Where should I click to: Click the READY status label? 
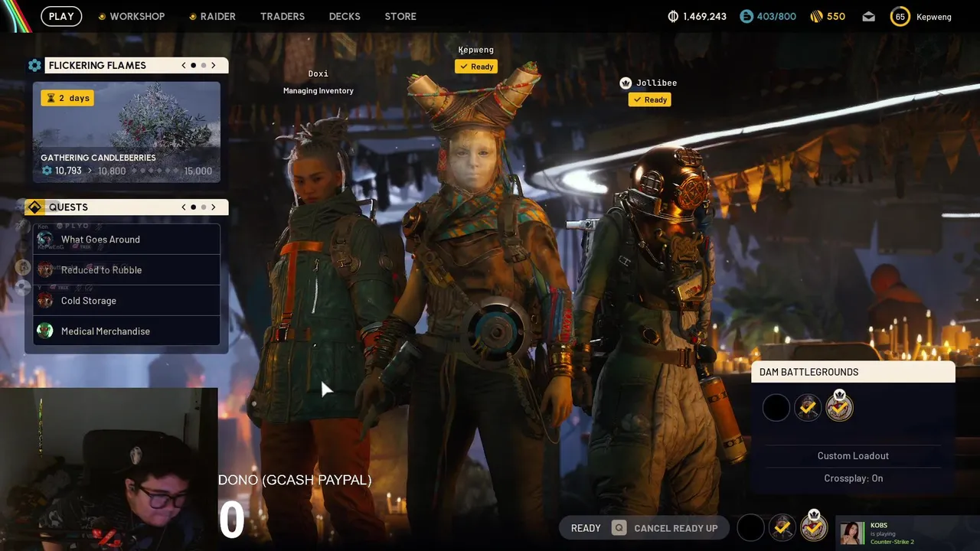tap(586, 528)
